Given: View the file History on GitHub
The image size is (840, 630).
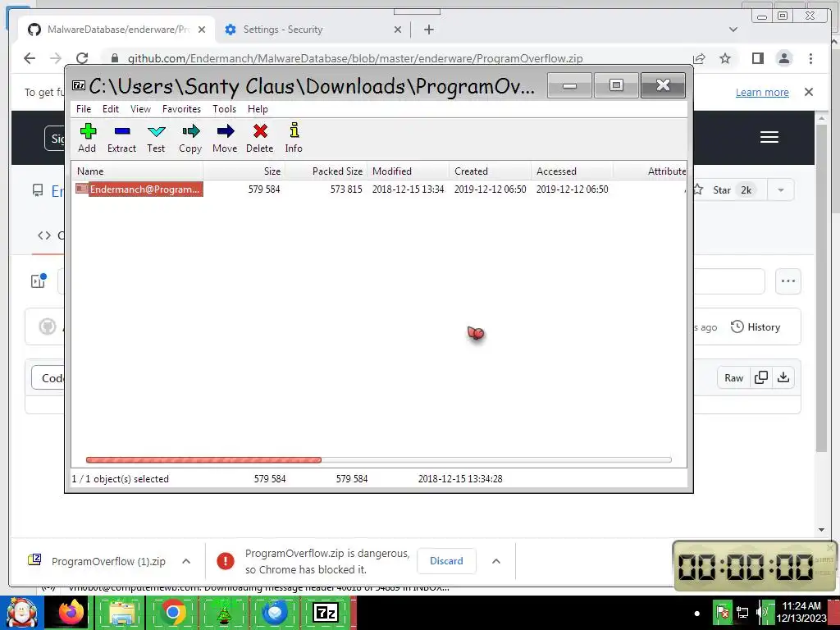Looking at the screenshot, I should coord(756,326).
